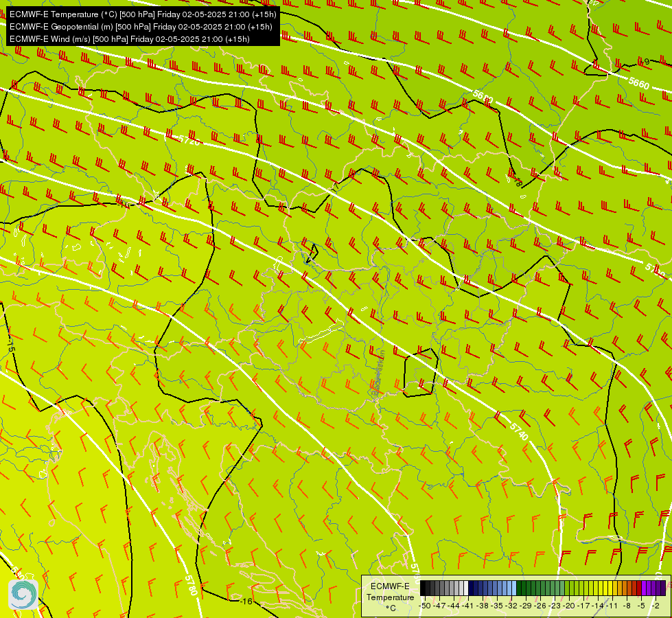Screen dimensions: 672x618
Task: Click legend value -29
Action: coord(525,606)
